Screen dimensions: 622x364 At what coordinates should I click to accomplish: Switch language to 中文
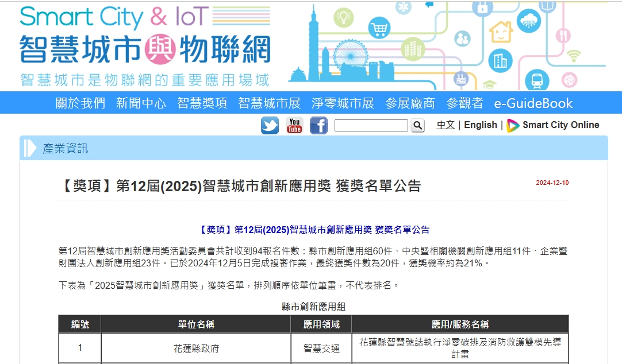coord(446,125)
